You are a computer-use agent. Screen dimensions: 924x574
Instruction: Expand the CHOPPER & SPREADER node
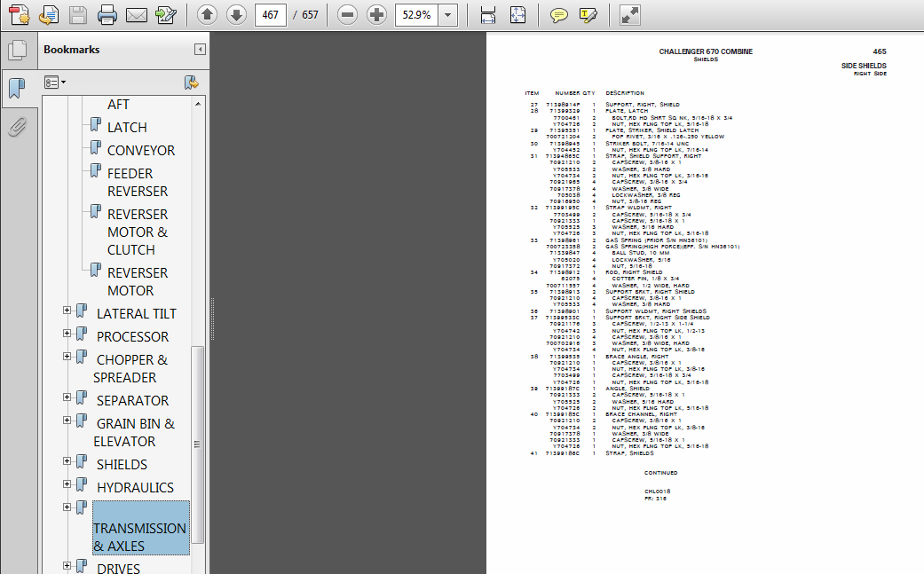pyautogui.click(x=67, y=356)
